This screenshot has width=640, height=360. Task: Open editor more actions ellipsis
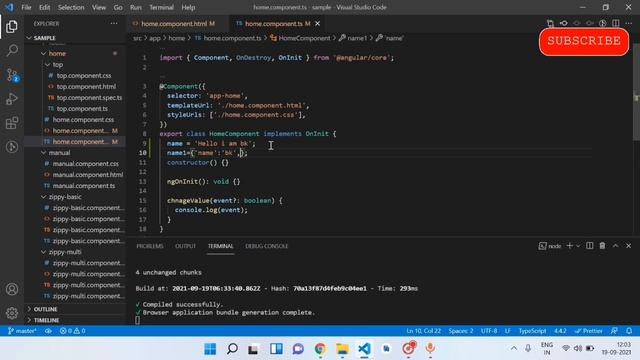tap(629, 23)
